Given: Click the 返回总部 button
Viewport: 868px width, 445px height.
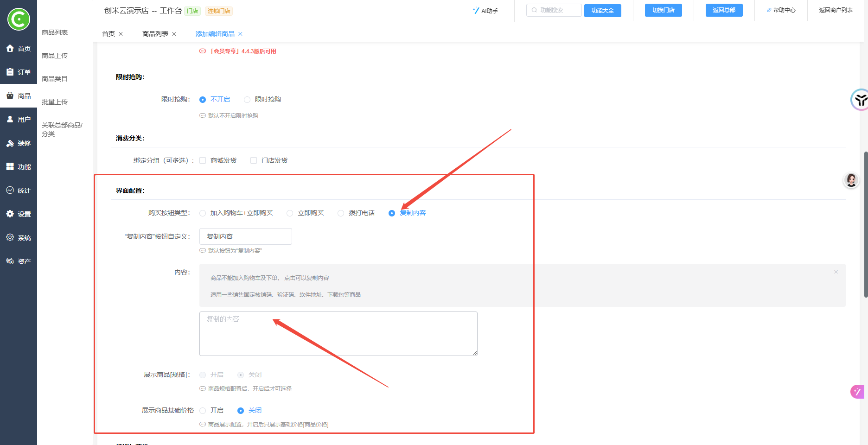Looking at the screenshot, I should 724,10.
